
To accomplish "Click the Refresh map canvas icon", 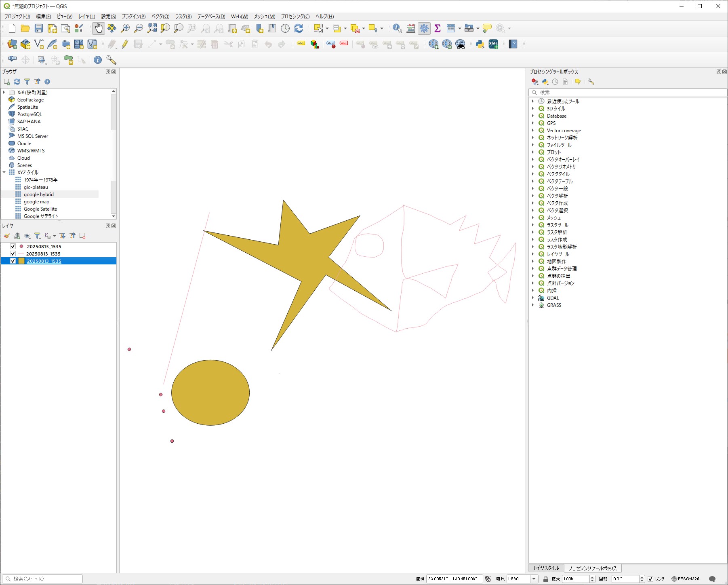I will tap(299, 28).
